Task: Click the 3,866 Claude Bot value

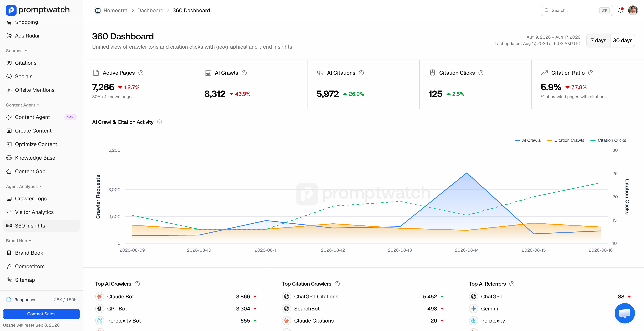Action: 243,297
